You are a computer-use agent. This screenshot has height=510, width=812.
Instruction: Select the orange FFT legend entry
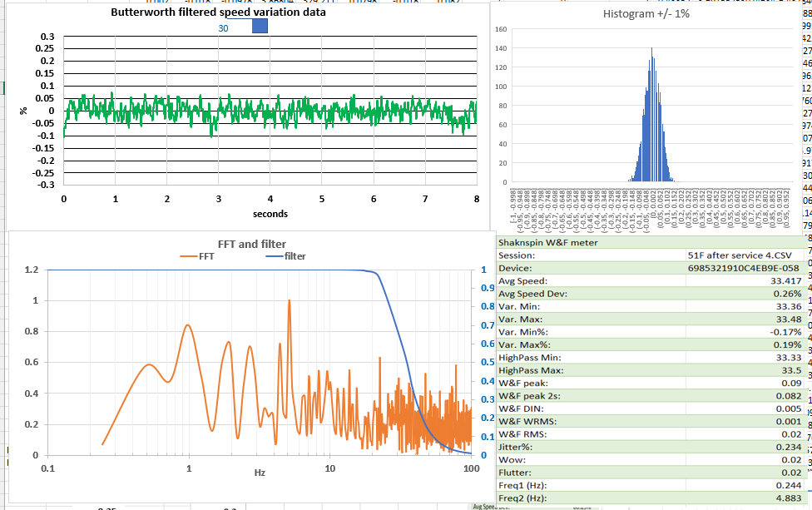click(x=197, y=256)
